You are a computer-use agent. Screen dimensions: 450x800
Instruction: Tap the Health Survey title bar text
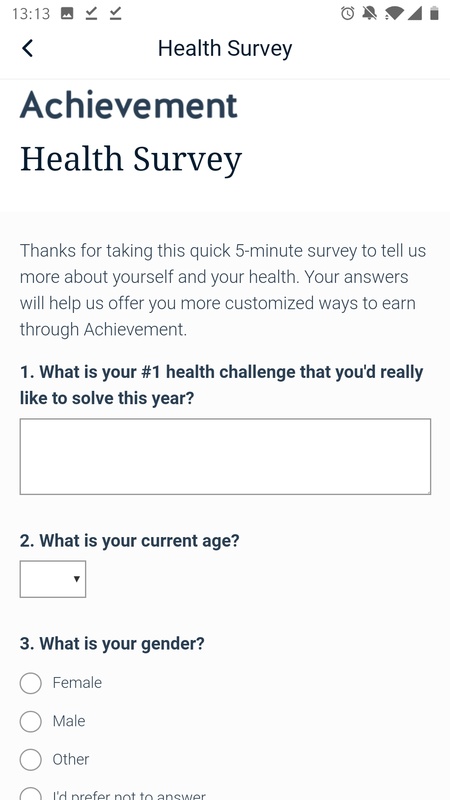pos(225,49)
